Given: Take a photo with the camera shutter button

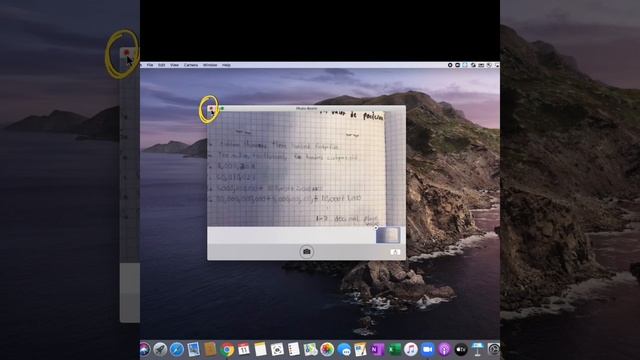Looking at the screenshot, I should pos(307,251).
